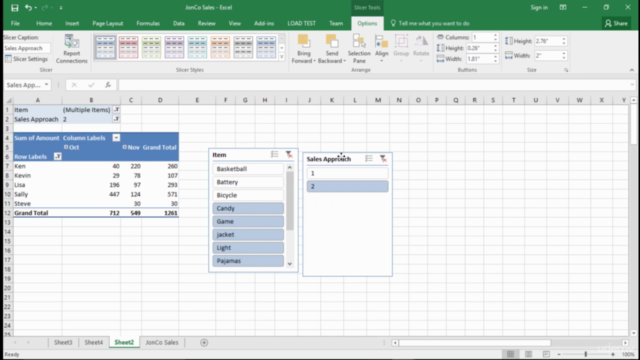640x360 pixels.
Task: Open the Size group dialog launcher
Action: click(x=566, y=70)
